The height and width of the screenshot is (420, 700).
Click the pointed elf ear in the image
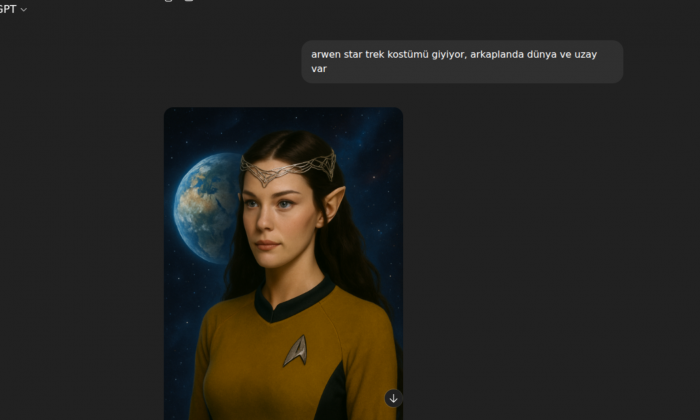pyautogui.click(x=334, y=203)
